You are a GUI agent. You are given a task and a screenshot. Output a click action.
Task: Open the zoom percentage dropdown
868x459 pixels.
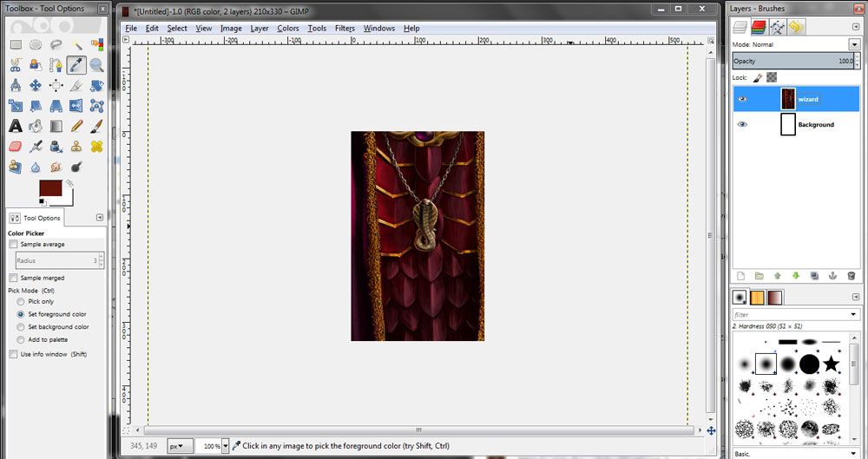pos(226,446)
